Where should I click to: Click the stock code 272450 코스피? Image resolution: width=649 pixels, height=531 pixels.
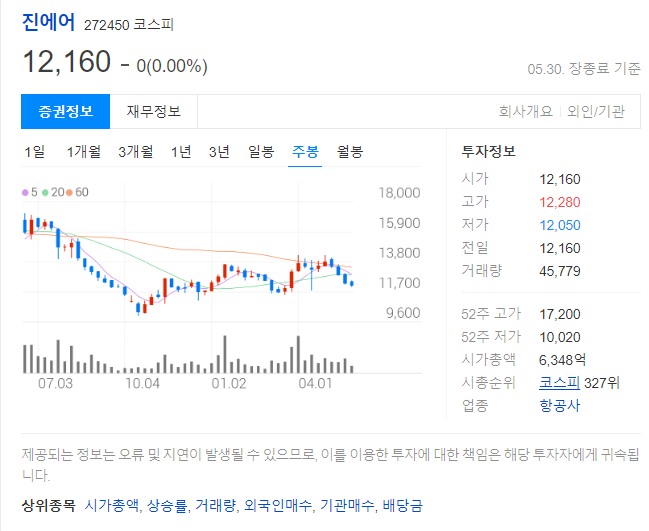(129, 25)
